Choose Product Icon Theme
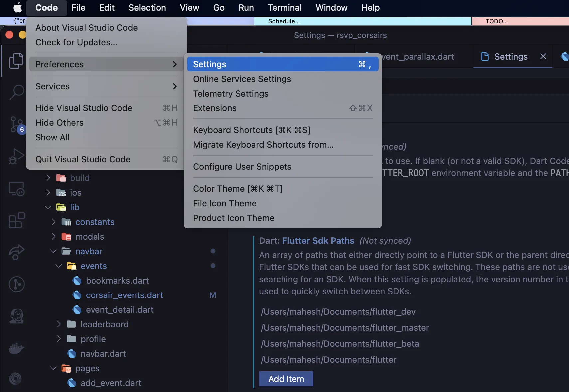This screenshot has width=569, height=392. 283,218
